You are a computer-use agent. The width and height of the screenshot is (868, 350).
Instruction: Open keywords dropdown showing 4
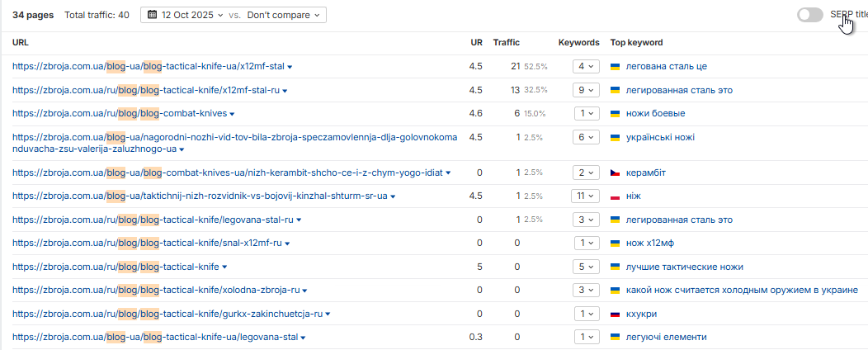point(586,67)
